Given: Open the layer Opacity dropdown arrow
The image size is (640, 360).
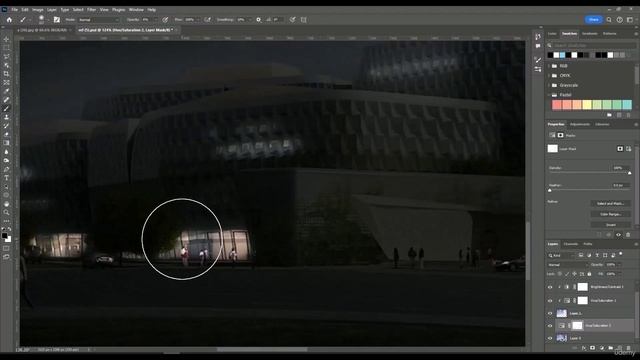Looking at the screenshot, I should (x=619, y=265).
